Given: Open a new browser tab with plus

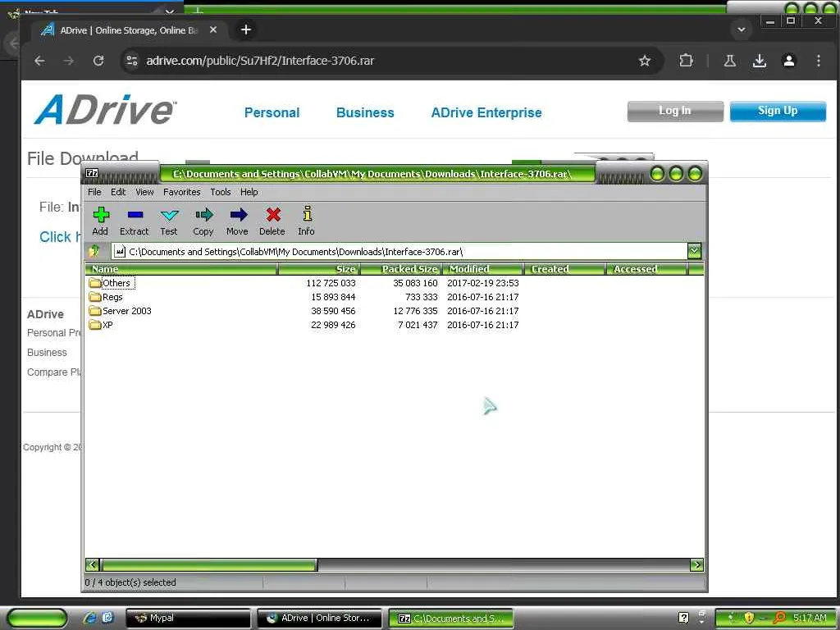Looking at the screenshot, I should click(246, 30).
